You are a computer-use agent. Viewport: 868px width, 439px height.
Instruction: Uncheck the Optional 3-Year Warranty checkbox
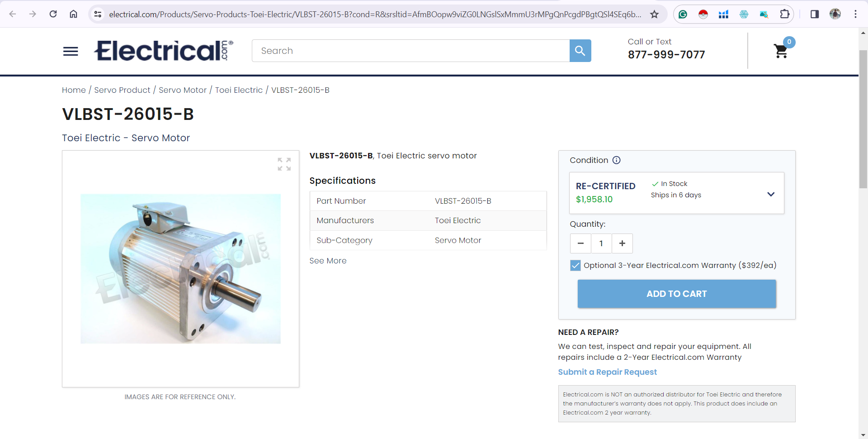[x=576, y=266]
